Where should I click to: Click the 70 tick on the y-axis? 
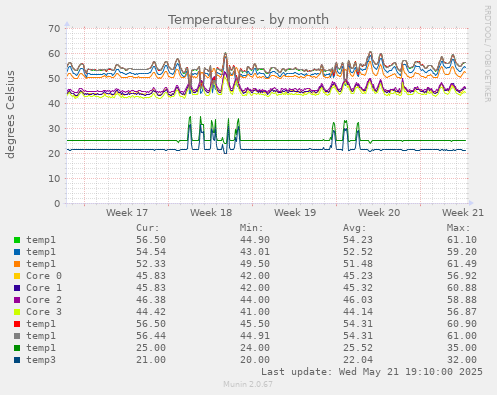(x=54, y=28)
